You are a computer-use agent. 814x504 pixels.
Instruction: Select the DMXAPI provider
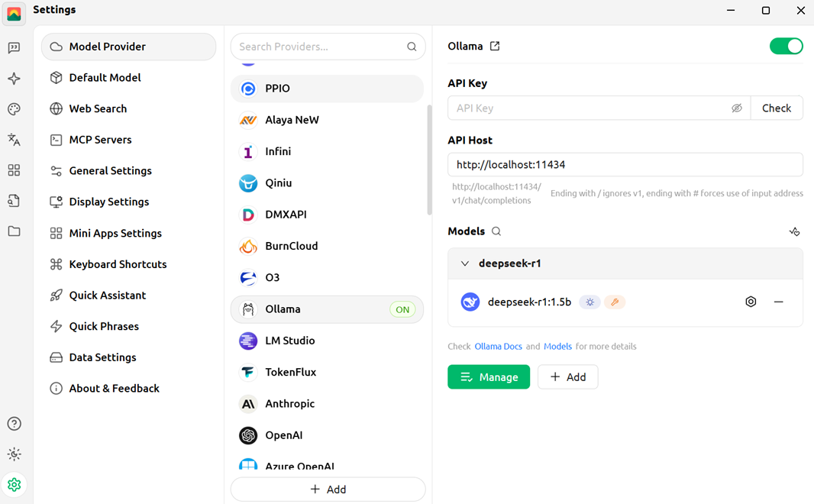[x=327, y=215]
